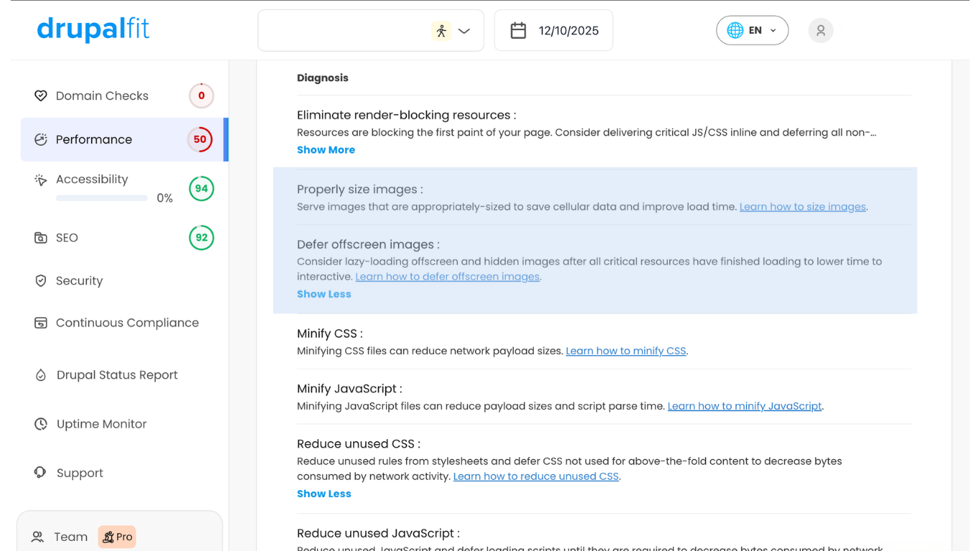Open the Team section

[x=70, y=537]
